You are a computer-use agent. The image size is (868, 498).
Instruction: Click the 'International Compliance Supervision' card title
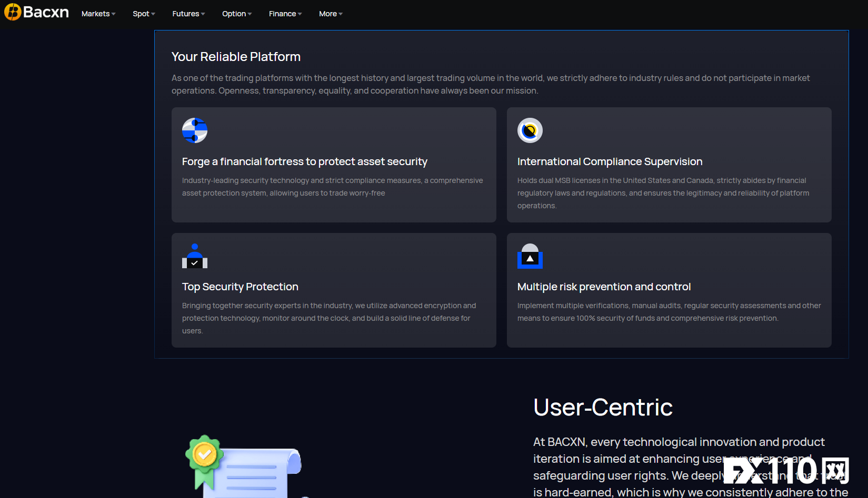pos(610,161)
